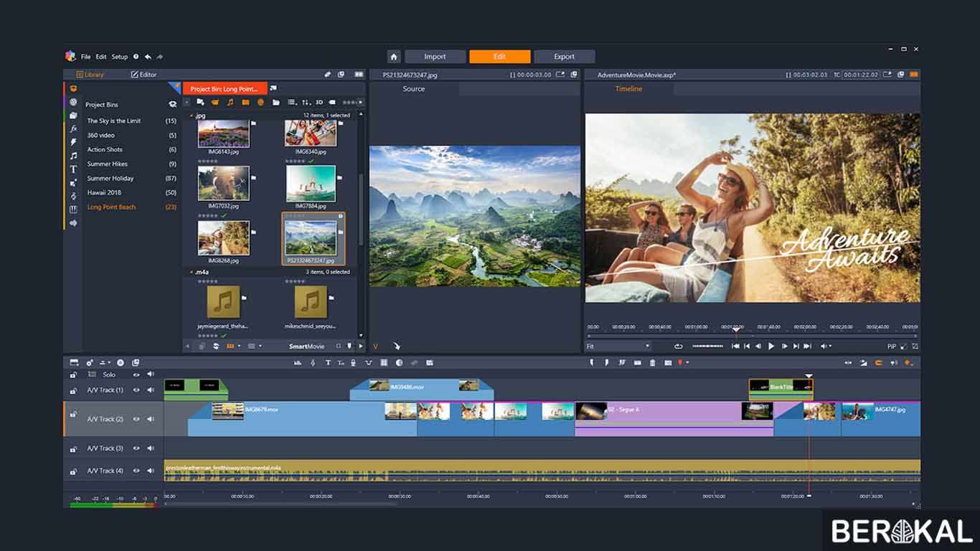Open the Setup menu
The image size is (980, 551).
(119, 57)
